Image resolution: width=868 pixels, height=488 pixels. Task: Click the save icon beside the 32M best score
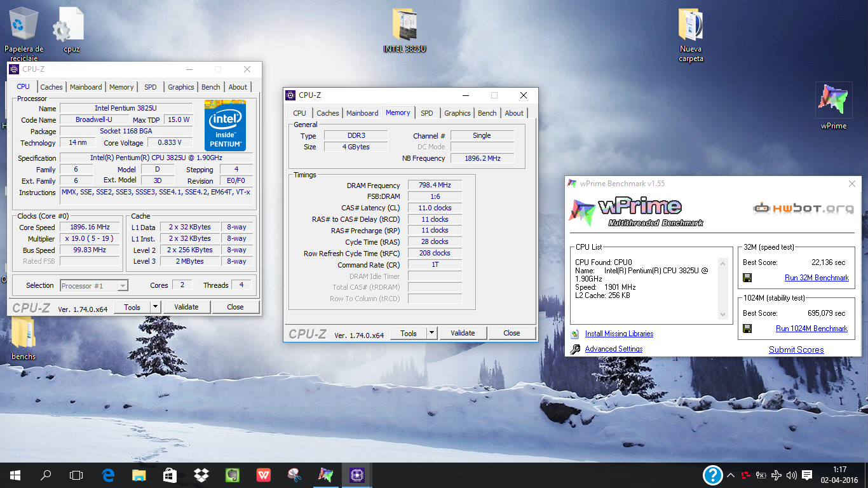747,278
